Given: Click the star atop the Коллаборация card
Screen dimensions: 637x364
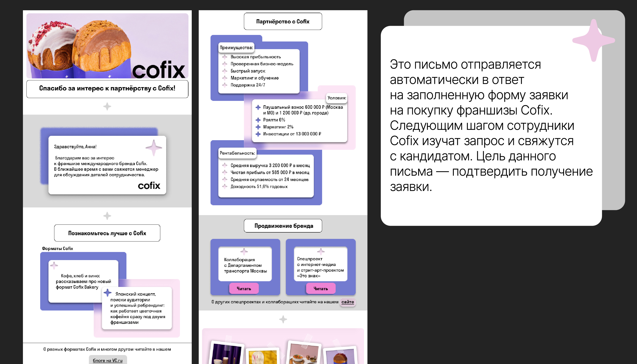Looking at the screenshot, I should 244,251.
